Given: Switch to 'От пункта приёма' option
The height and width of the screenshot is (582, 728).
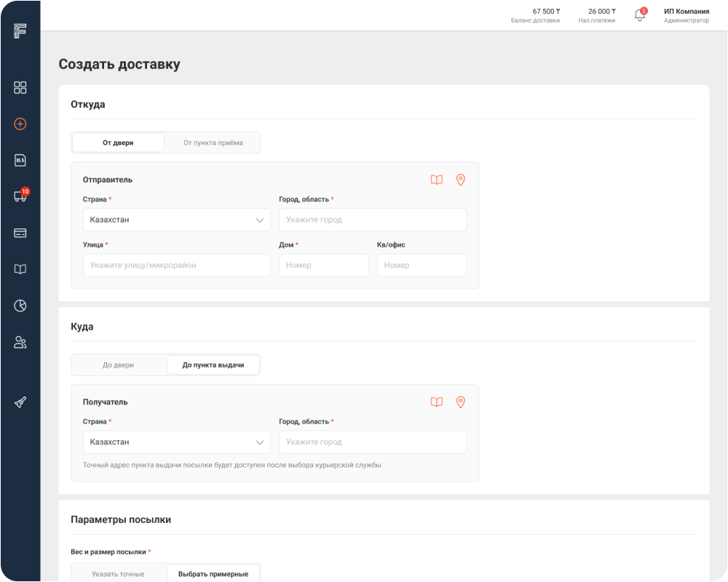Looking at the screenshot, I should tap(213, 143).
